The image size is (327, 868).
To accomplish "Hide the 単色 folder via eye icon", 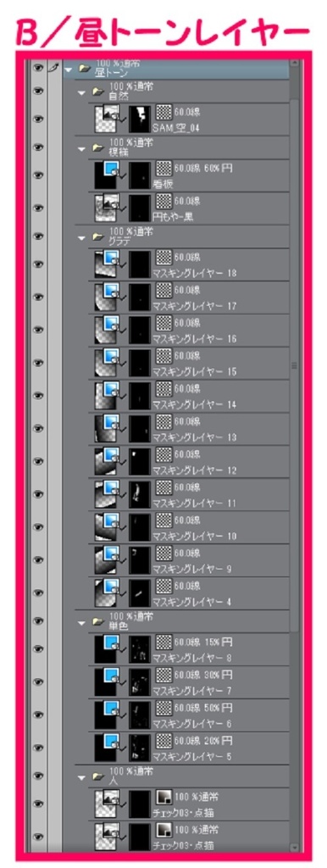I will [x=38, y=621].
